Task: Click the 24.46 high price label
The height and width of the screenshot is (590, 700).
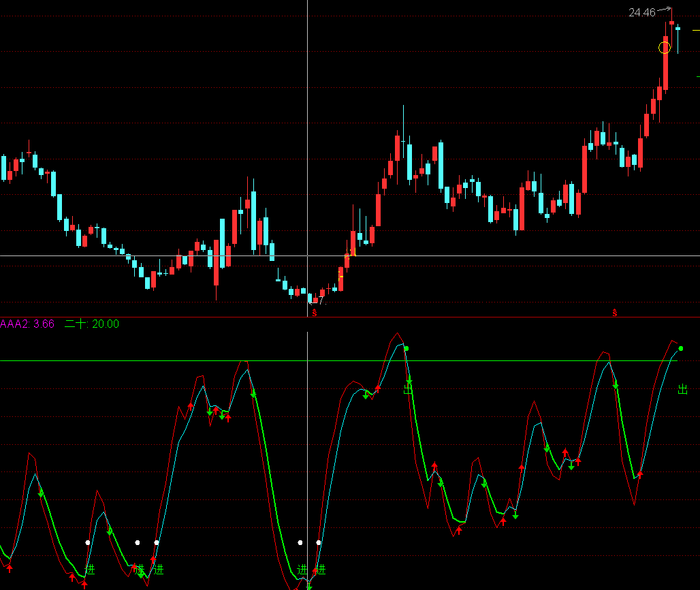Action: 642,12
